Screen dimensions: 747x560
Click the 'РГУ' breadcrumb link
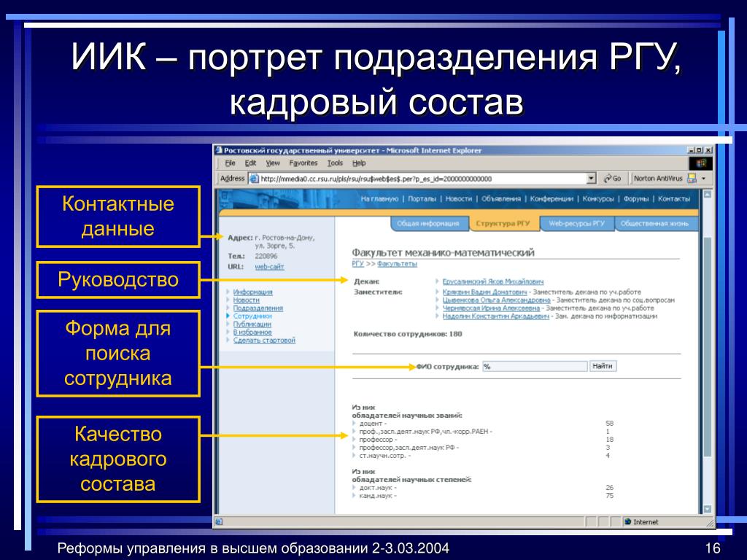[357, 264]
